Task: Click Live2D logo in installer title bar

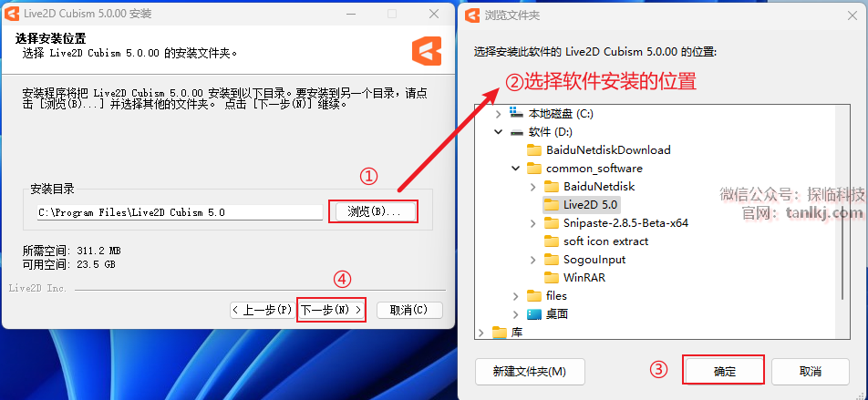Action: pyautogui.click(x=11, y=14)
